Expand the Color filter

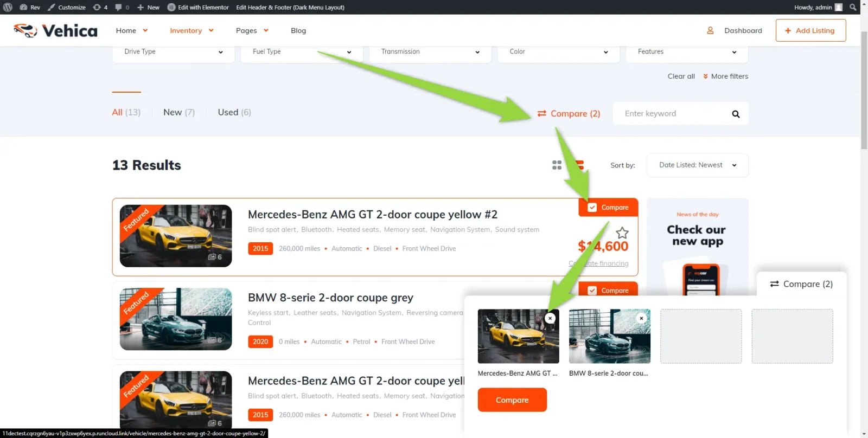click(x=559, y=52)
